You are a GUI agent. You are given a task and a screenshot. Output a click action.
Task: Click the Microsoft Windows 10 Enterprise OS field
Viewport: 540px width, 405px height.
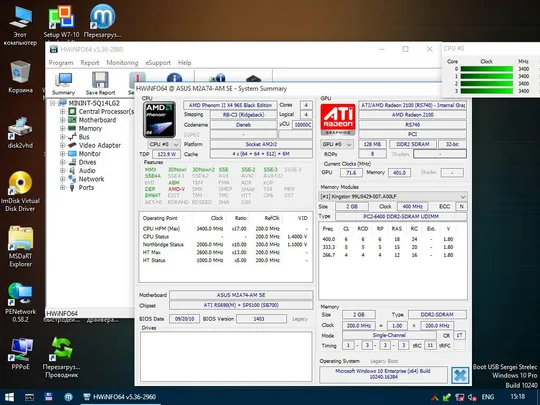click(x=383, y=374)
